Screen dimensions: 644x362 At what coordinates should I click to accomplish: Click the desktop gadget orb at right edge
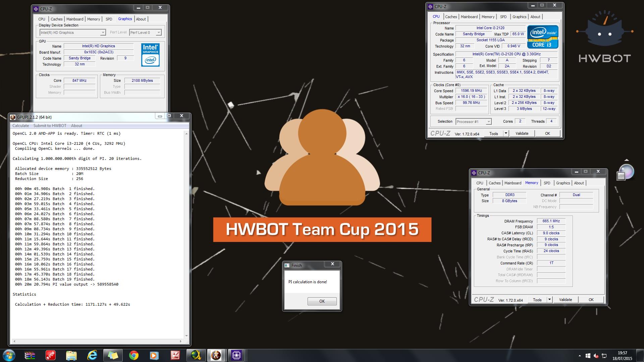626,172
